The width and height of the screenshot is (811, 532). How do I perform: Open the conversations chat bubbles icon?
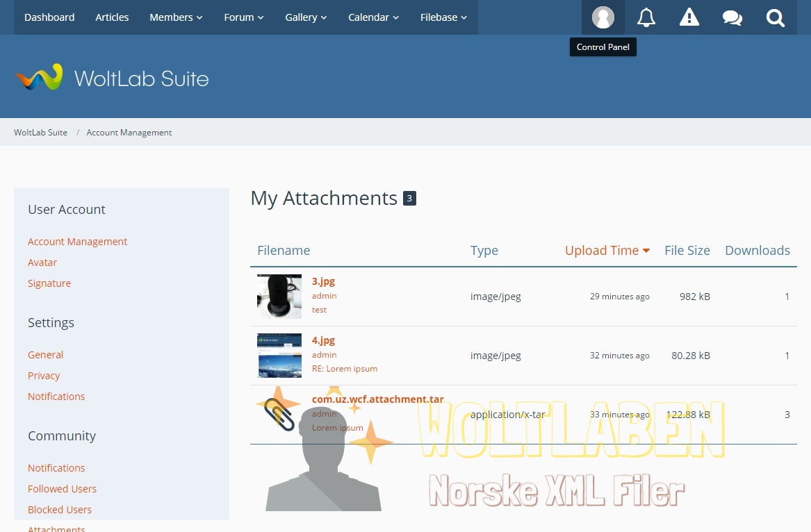tap(732, 17)
